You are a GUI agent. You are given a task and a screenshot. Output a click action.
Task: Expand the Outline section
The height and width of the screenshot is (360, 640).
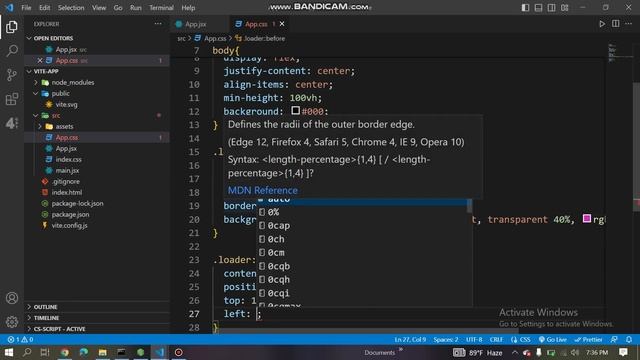coord(45,307)
